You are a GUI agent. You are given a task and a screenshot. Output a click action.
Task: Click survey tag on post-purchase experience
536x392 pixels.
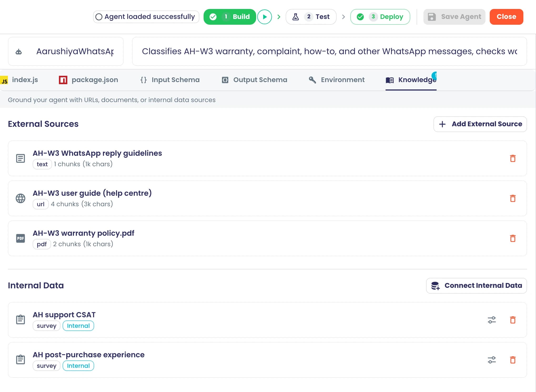pyautogui.click(x=47, y=366)
